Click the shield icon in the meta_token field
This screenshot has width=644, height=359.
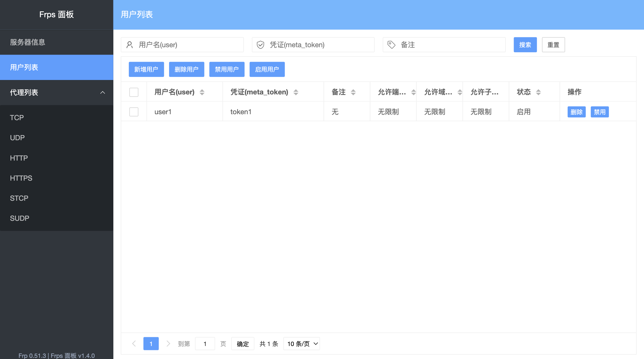point(260,44)
